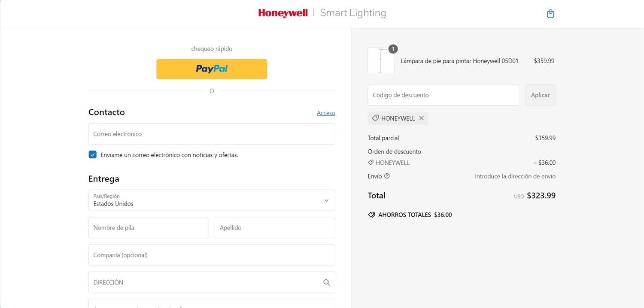Click the product price $359.99 beside lamp name
Viewport: 644px width, 308px height.
coord(544,61)
